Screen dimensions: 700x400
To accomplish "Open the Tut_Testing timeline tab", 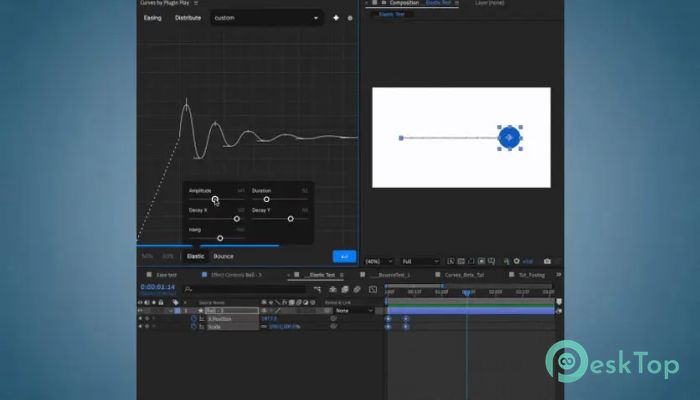I will click(x=531, y=275).
